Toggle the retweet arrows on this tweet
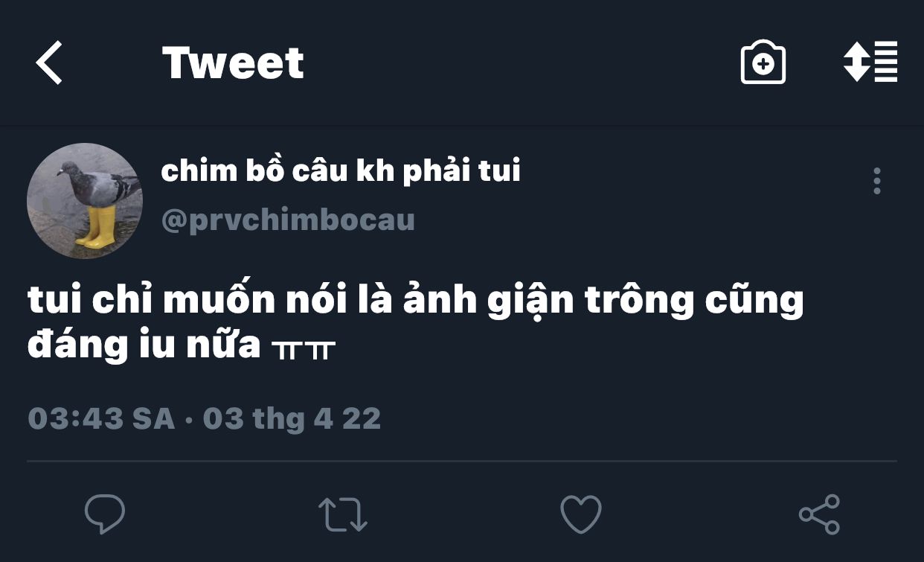This screenshot has height=562, width=924. [343, 514]
